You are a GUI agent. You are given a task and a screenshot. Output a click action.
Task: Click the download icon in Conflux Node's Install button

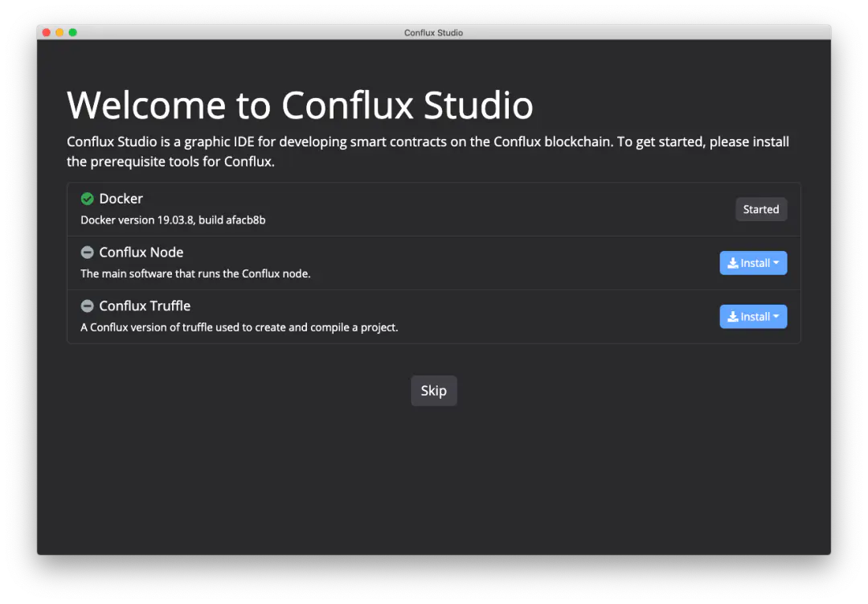[732, 263]
